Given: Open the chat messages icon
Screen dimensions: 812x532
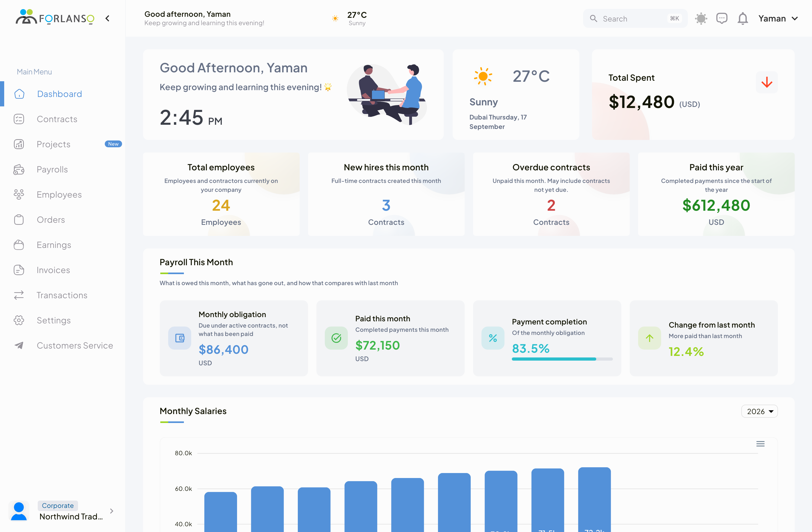Looking at the screenshot, I should pyautogui.click(x=722, y=18).
